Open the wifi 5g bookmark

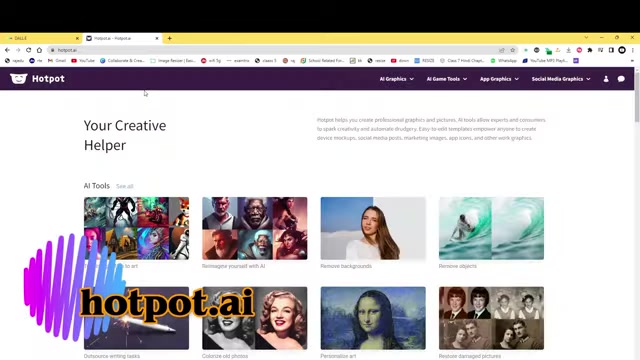211,60
